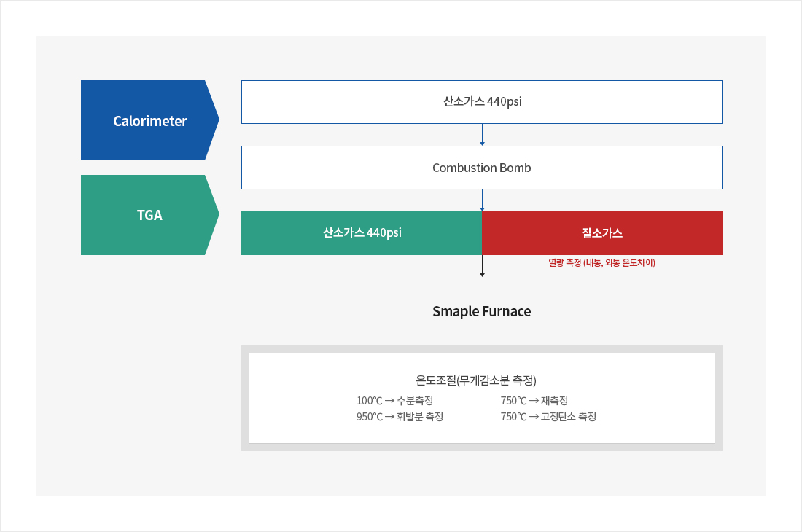Click the Combustion Bomb box
Viewport: 802px width, 532px height.
[482, 168]
